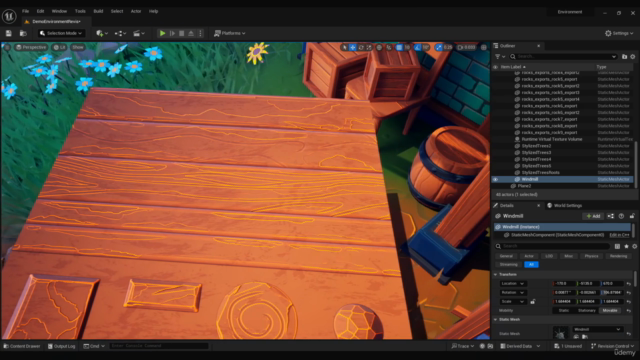Open the Cinematics clapperboard dropdown

click(x=138, y=33)
